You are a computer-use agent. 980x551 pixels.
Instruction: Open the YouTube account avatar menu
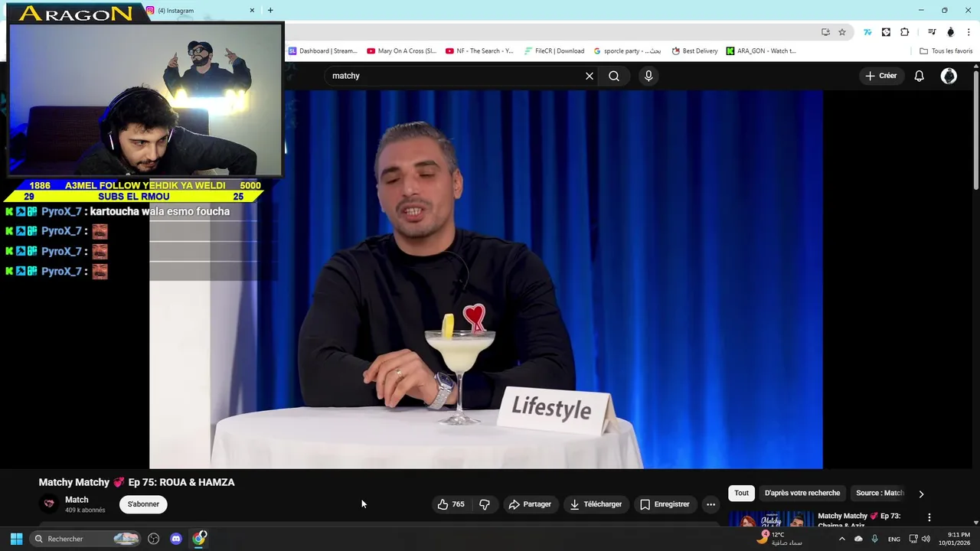[949, 76]
